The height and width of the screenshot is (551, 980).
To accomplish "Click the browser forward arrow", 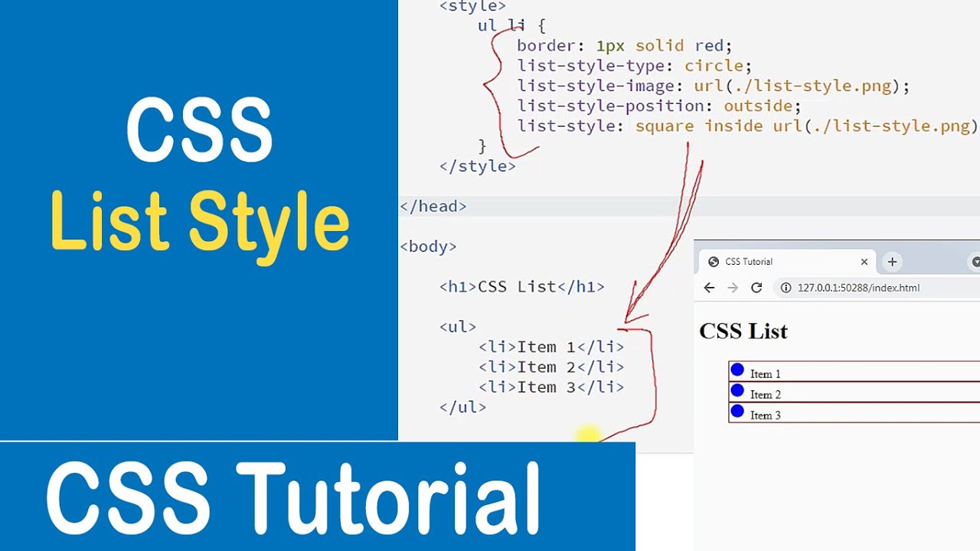I will [733, 288].
